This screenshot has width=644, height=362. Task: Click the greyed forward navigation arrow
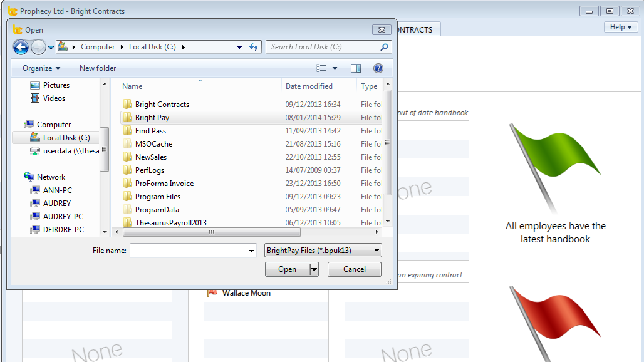click(38, 47)
